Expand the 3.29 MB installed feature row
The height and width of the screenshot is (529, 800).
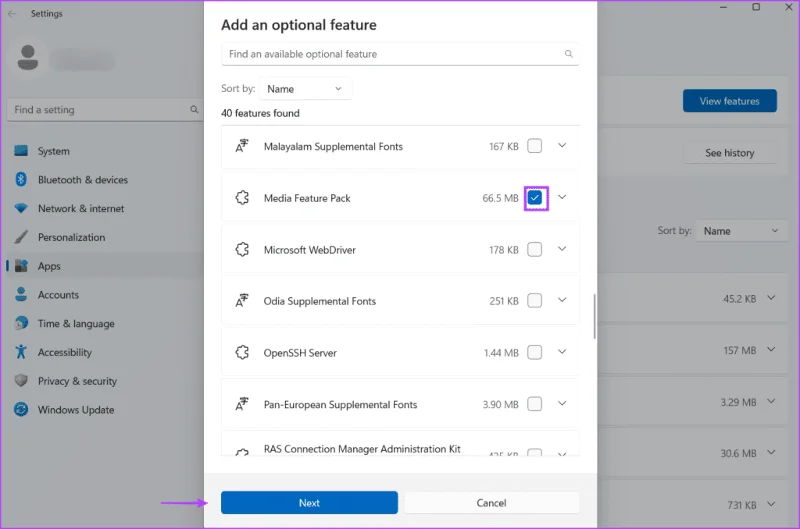coord(771,401)
